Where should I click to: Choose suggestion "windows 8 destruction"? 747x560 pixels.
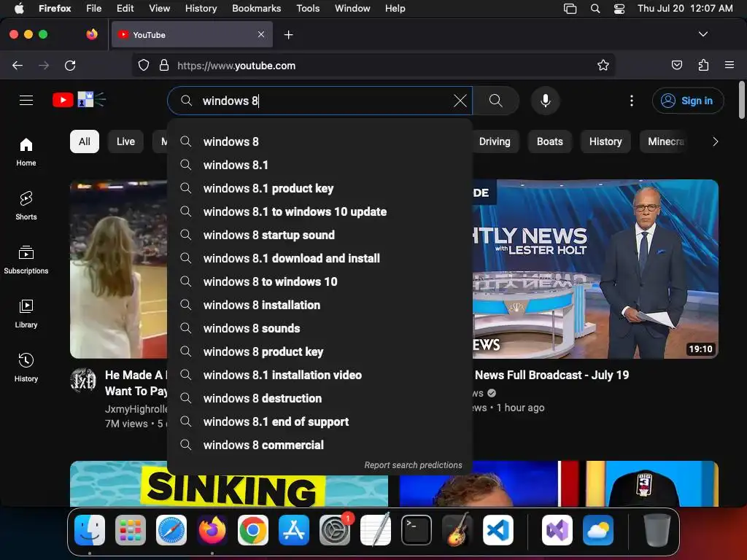point(320,398)
